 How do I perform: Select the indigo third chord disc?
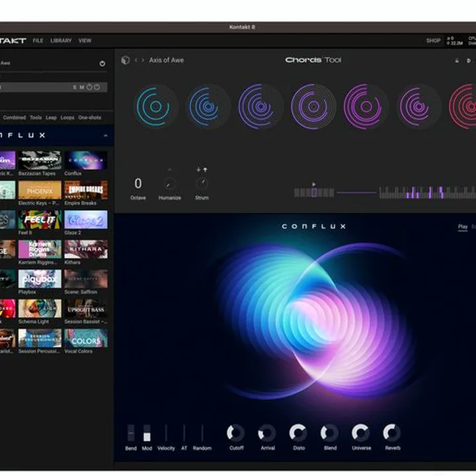click(260, 106)
